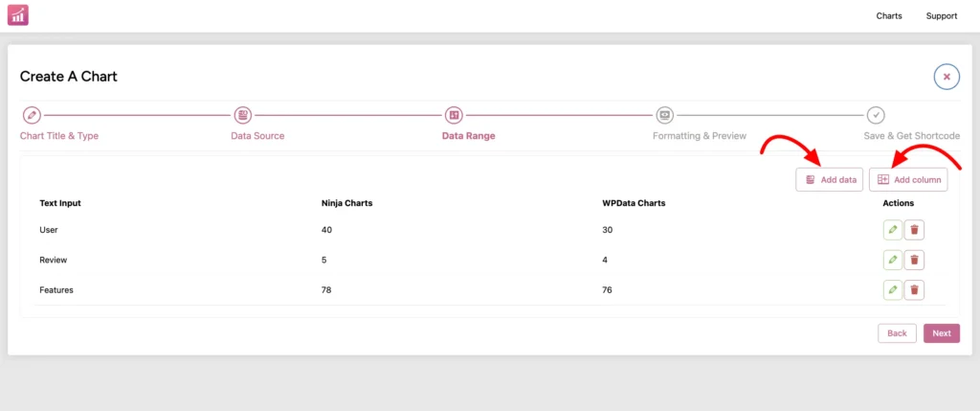The height and width of the screenshot is (411, 980).
Task: Open the Charts menu item
Action: pos(889,16)
